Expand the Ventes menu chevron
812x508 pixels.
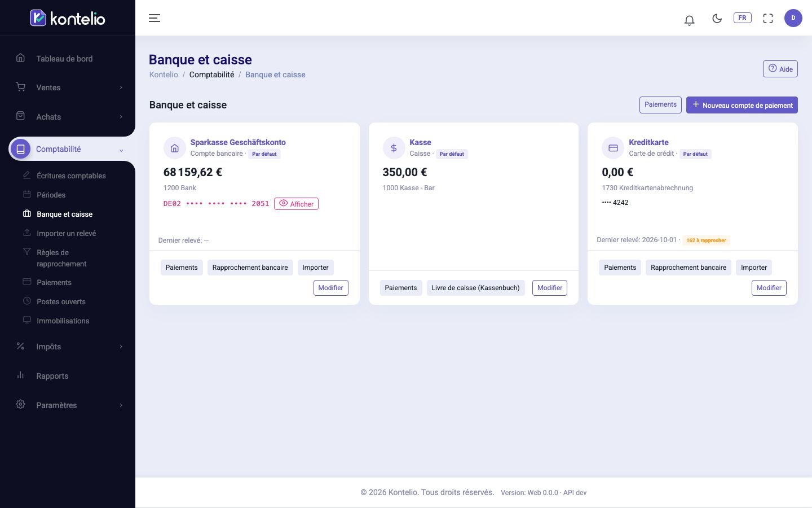click(121, 87)
